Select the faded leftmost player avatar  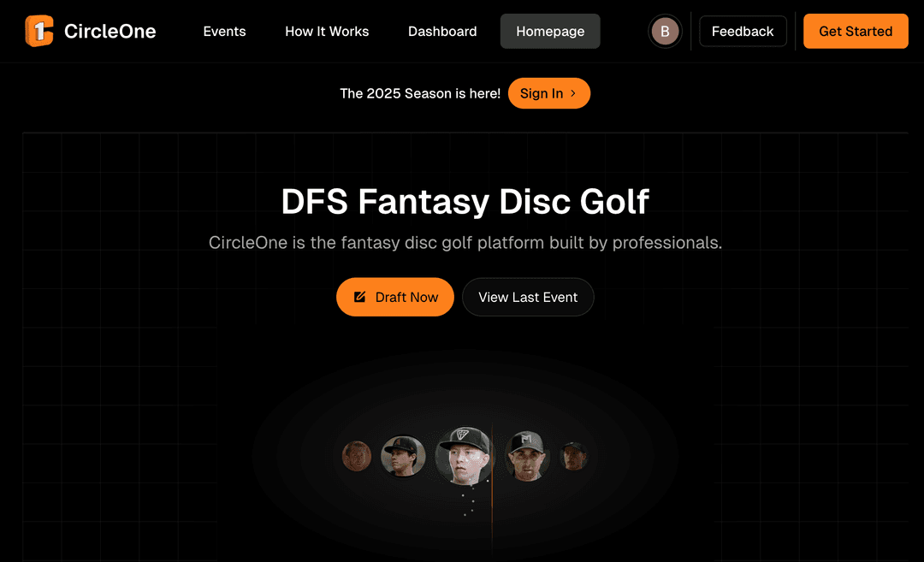point(357,456)
